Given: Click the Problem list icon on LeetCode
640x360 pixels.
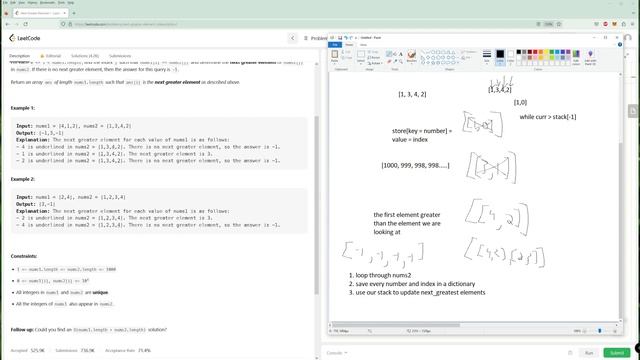Looking at the screenshot, I should click(306, 38).
